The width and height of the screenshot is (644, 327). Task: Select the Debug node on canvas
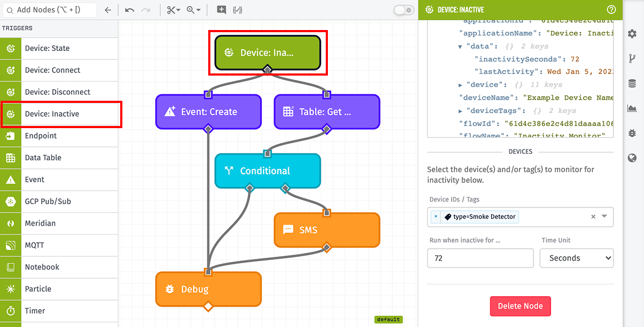[208, 289]
